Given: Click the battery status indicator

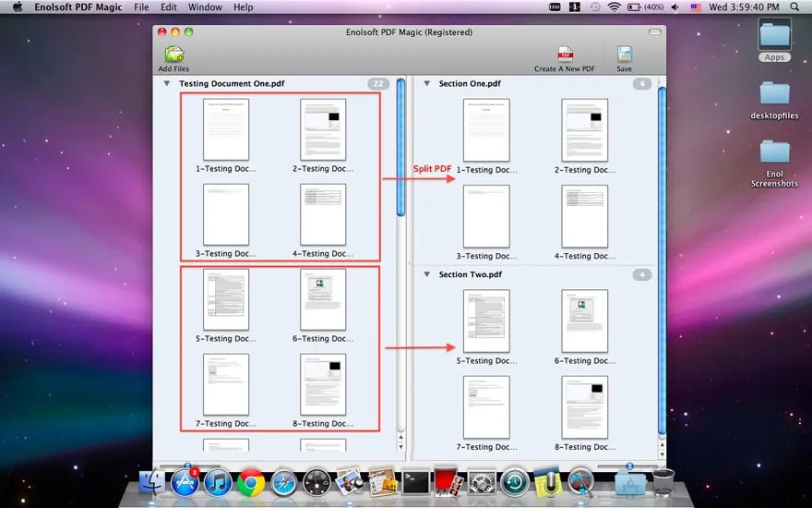Looking at the screenshot, I should click(645, 7).
